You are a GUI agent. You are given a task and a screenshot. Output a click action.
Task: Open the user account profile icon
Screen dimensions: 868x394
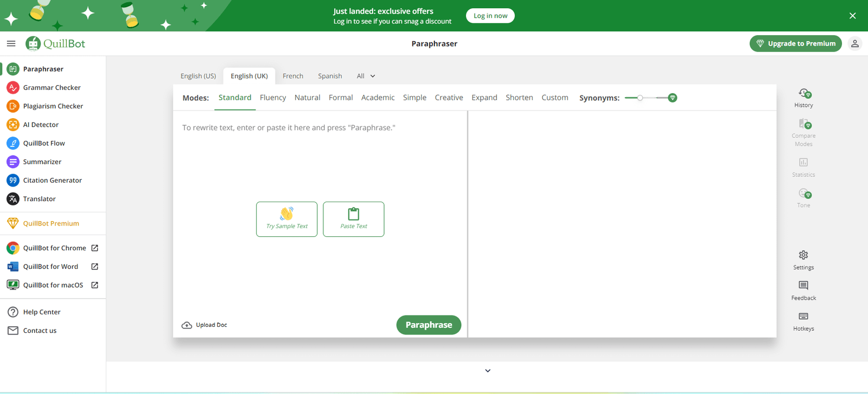tap(854, 43)
